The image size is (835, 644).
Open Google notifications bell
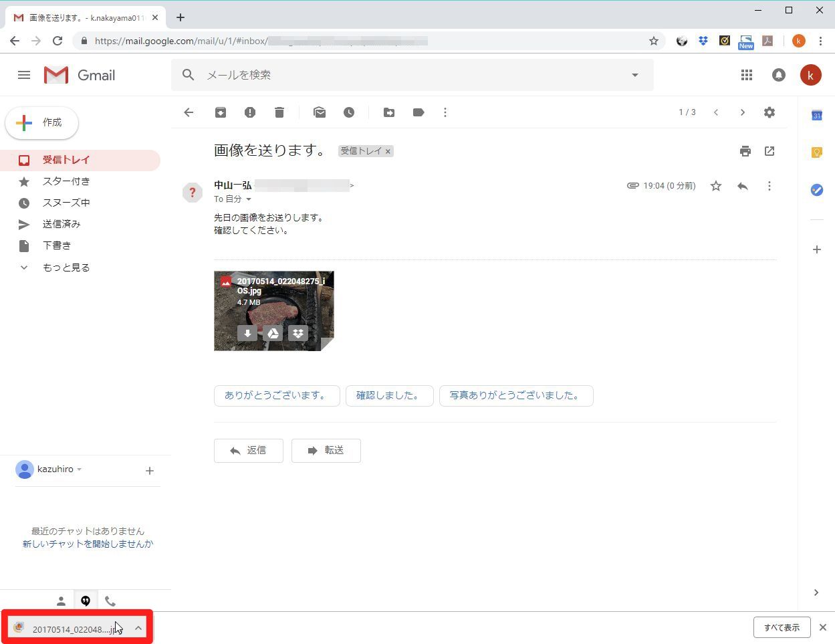click(779, 75)
